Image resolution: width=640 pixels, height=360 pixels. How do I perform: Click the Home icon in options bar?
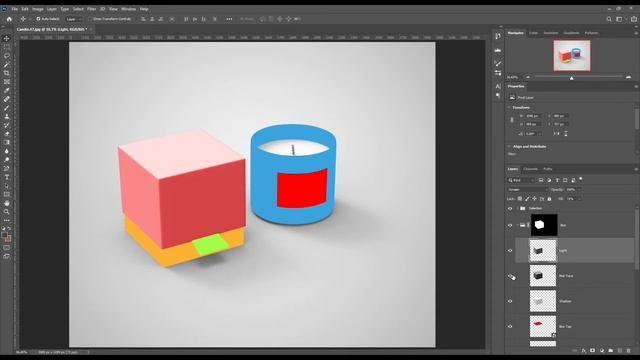[9, 19]
